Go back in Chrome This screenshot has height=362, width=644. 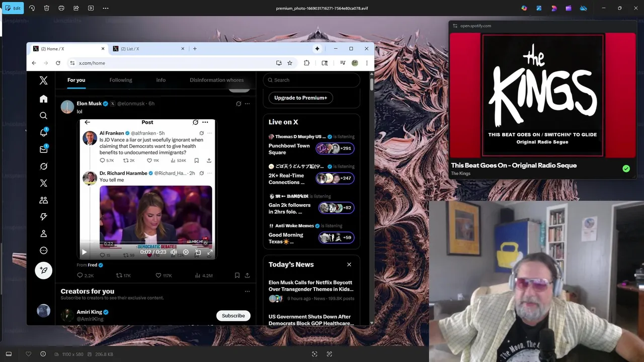(34, 63)
